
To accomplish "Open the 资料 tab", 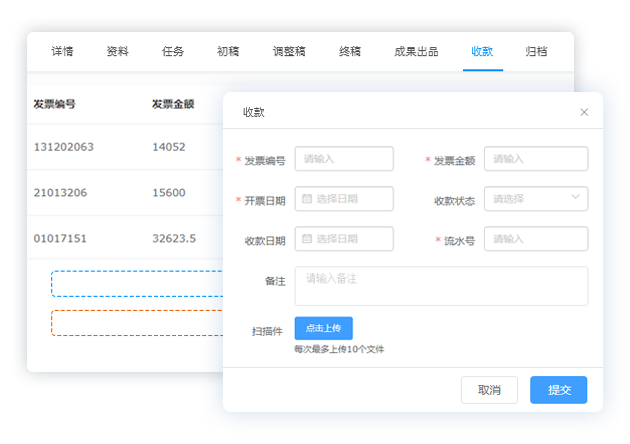I will click(117, 52).
